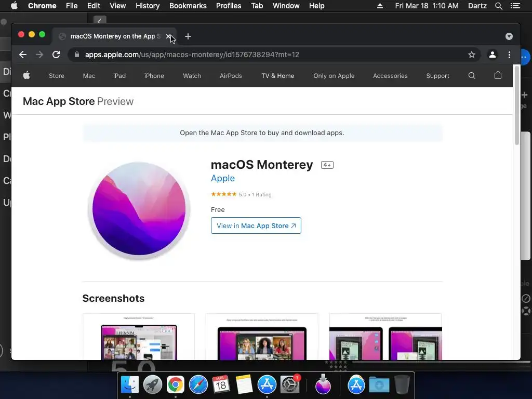Viewport: 532px width, 399px height.
Task: Open Spotlight search in the menu bar
Action: 498,6
